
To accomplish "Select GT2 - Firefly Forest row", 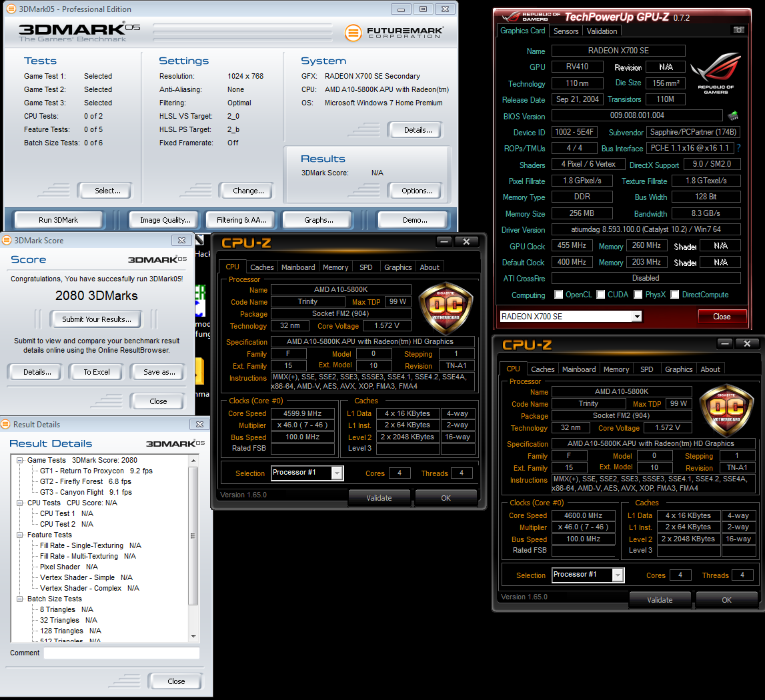I will click(x=85, y=481).
